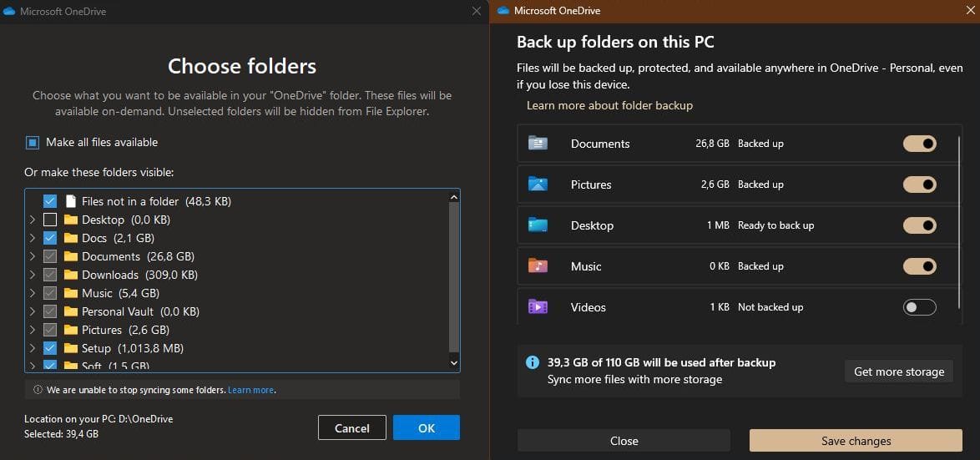The height and width of the screenshot is (460, 980).
Task: Click the Desktop folder icon in backup list
Action: (538, 225)
